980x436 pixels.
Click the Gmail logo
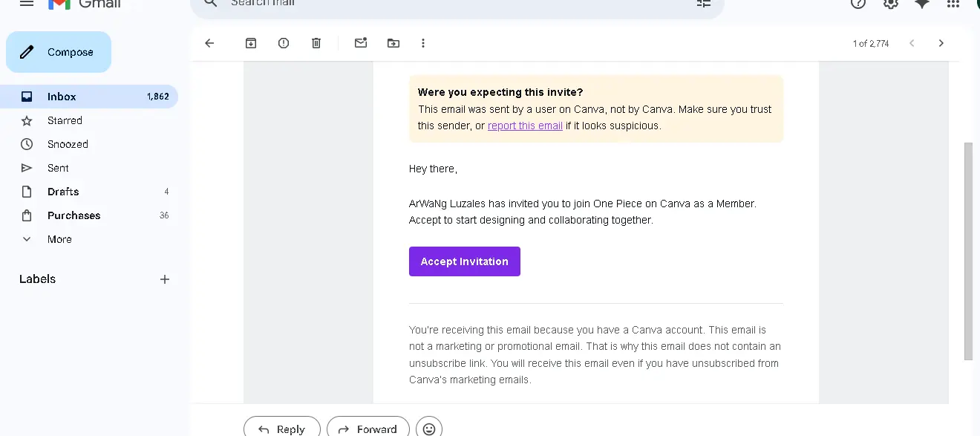(x=84, y=4)
